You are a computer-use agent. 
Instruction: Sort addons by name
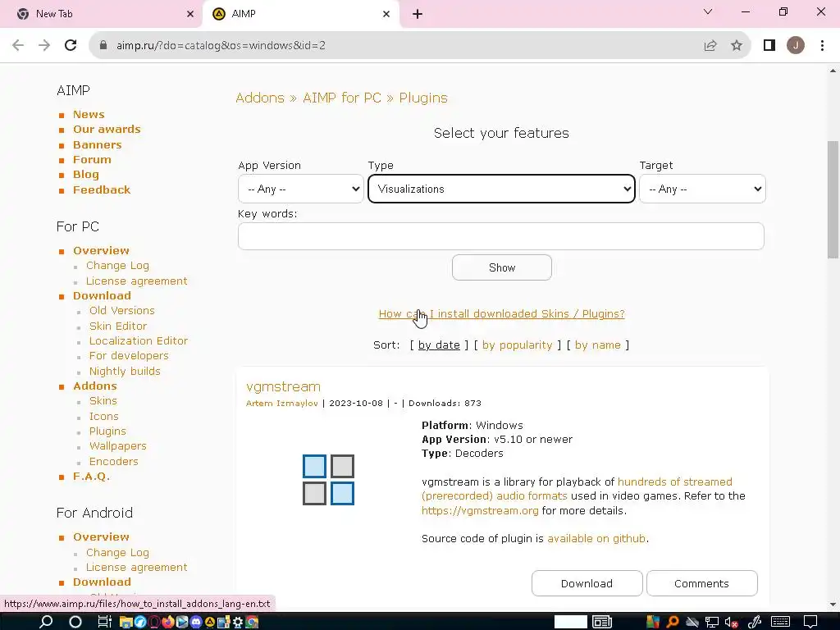click(x=598, y=345)
